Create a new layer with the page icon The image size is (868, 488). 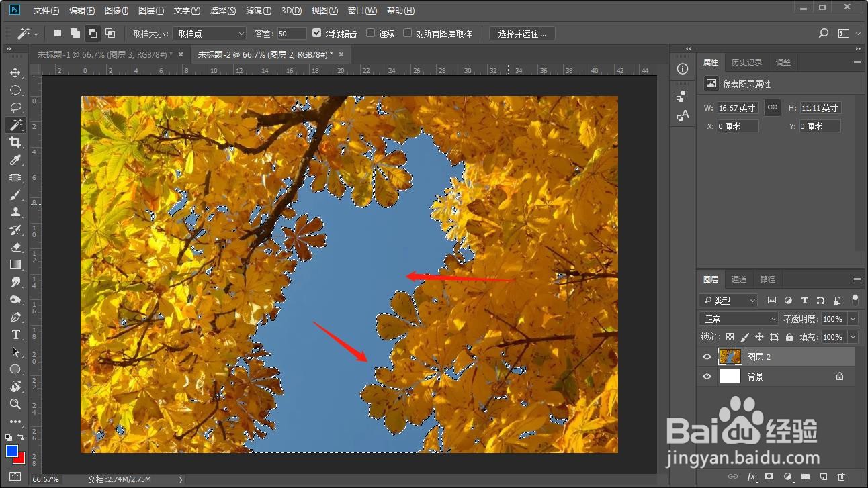(824, 477)
